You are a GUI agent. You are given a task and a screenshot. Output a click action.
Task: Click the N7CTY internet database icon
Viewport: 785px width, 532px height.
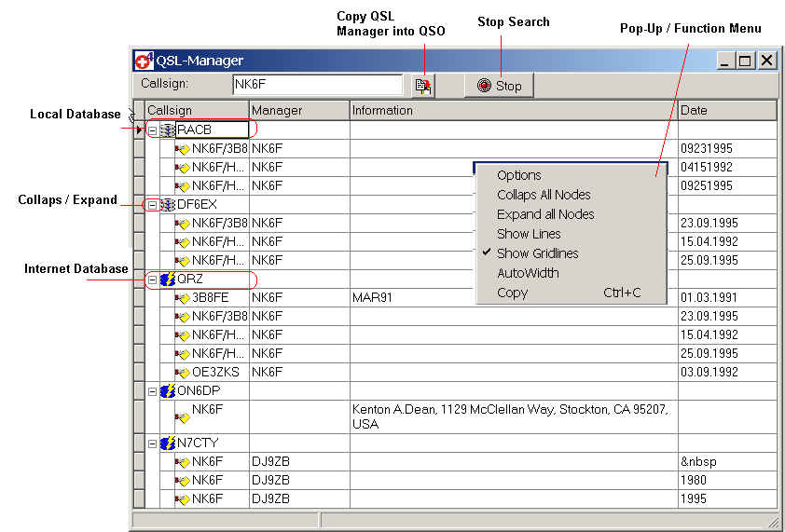point(168,443)
